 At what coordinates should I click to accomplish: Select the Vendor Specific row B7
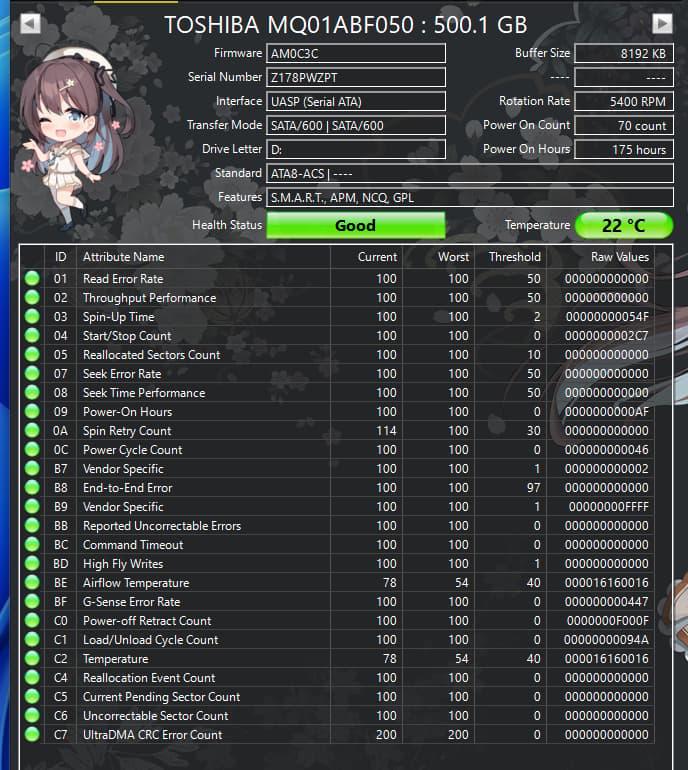click(339, 468)
